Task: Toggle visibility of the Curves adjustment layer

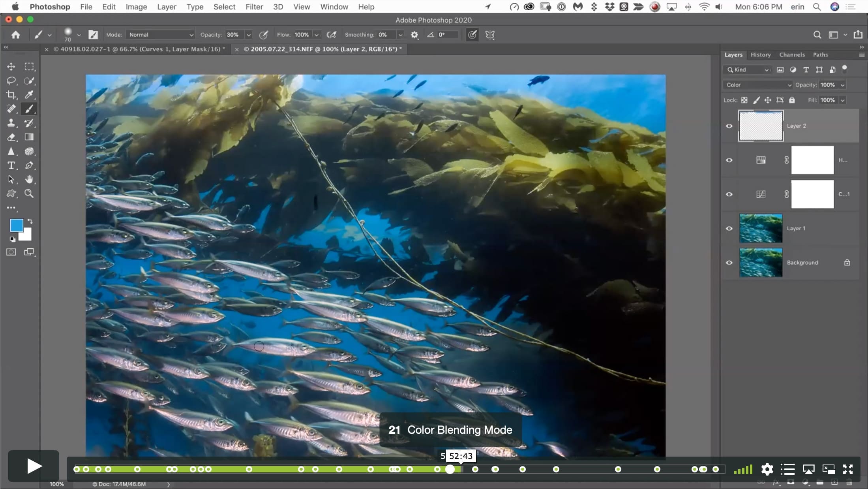Action: [729, 194]
